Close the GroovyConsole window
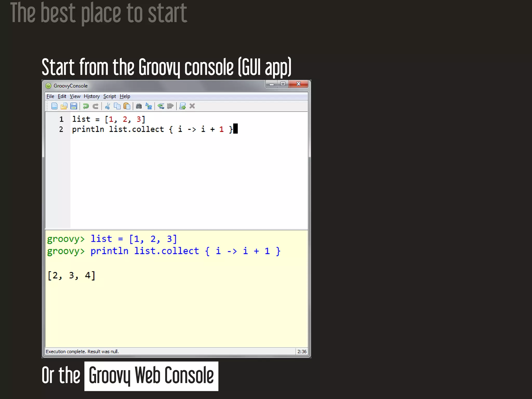 click(x=298, y=84)
